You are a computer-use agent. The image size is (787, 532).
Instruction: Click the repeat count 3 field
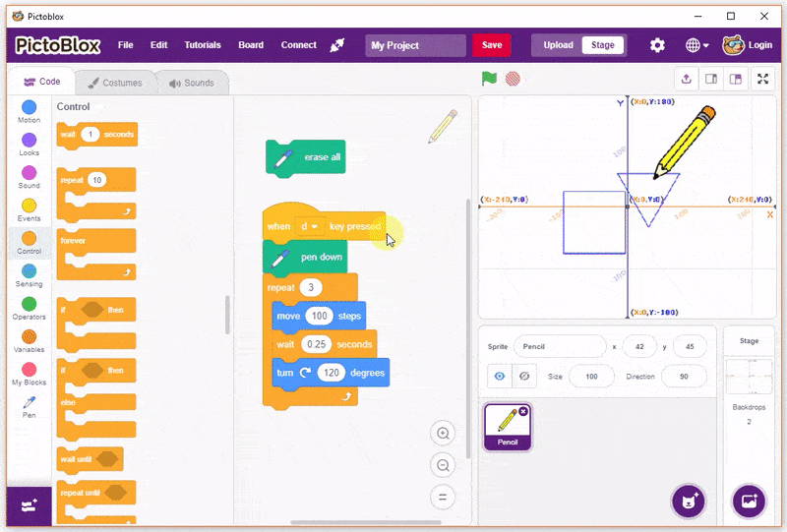tap(311, 287)
